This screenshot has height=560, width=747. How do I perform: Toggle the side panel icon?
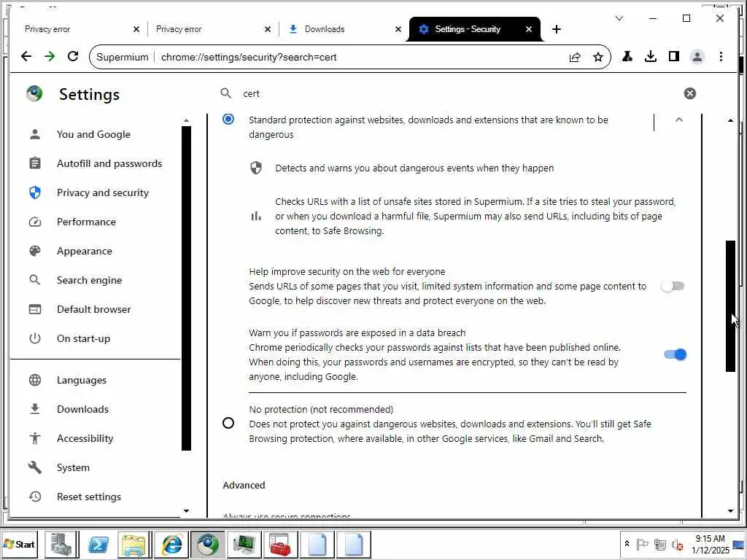coord(673,57)
